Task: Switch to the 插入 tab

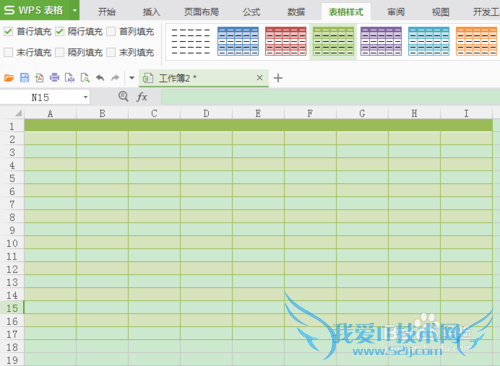Action: click(x=151, y=12)
